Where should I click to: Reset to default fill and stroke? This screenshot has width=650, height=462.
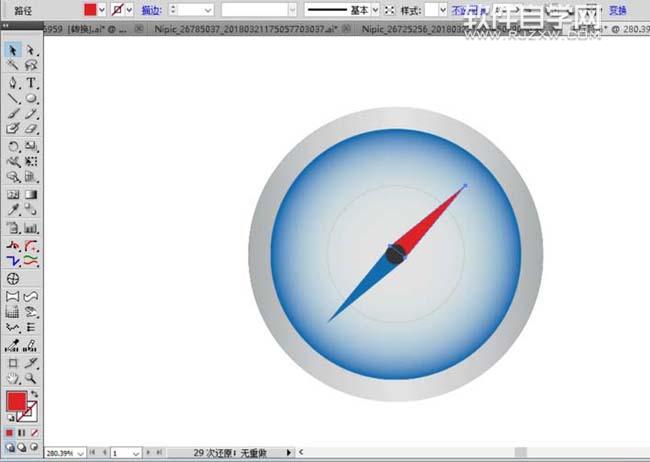click(11, 418)
